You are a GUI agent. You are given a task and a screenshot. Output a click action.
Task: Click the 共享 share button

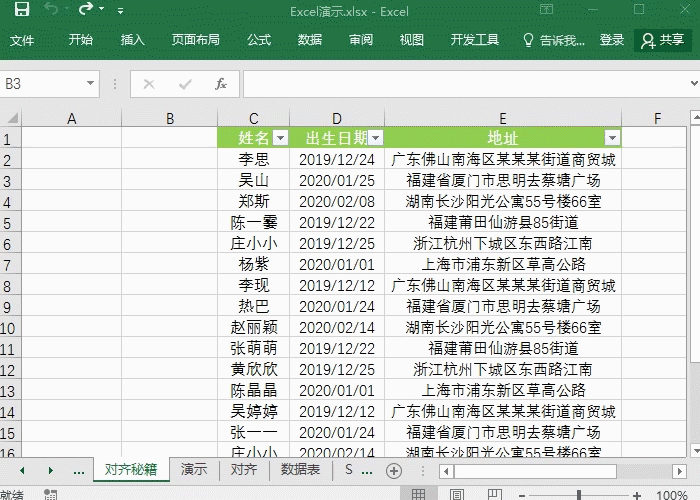tap(663, 40)
